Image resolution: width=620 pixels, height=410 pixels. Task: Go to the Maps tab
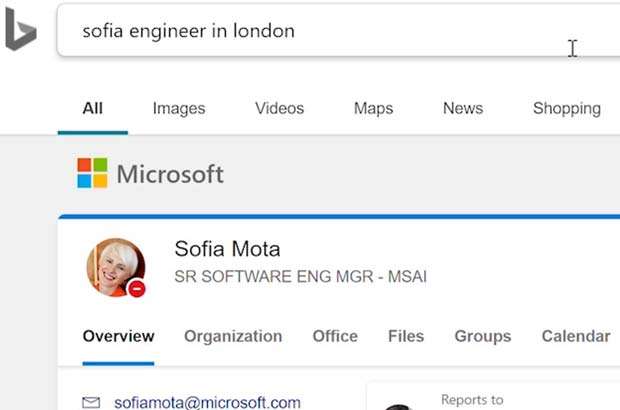coord(373,108)
